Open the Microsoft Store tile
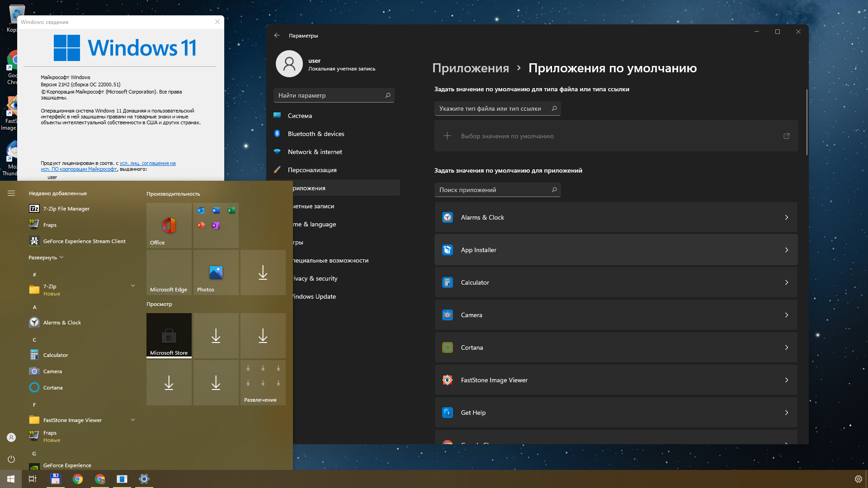This screenshot has width=868, height=488. tap(169, 335)
